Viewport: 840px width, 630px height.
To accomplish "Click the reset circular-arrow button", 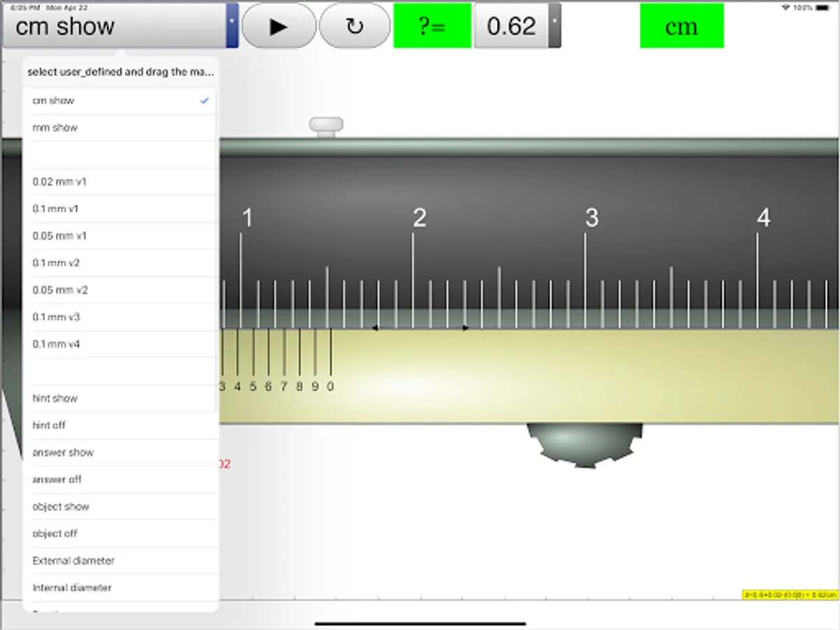I will point(355,26).
